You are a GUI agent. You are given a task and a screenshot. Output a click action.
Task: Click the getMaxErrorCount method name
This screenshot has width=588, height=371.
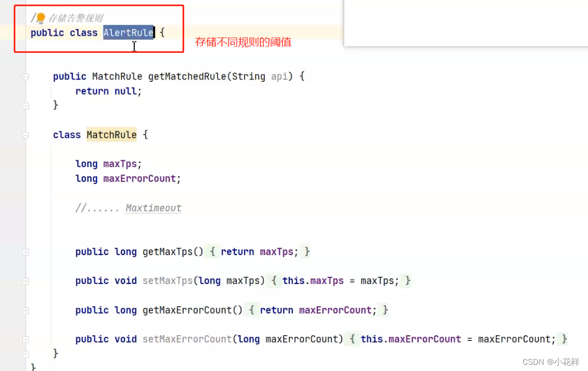pyautogui.click(x=187, y=310)
